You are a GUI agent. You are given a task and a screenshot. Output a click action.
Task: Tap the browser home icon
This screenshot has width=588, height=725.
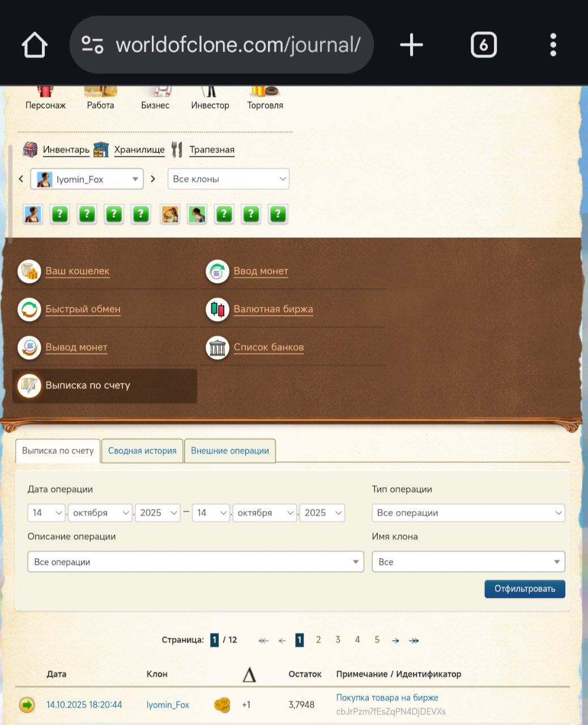click(x=34, y=45)
